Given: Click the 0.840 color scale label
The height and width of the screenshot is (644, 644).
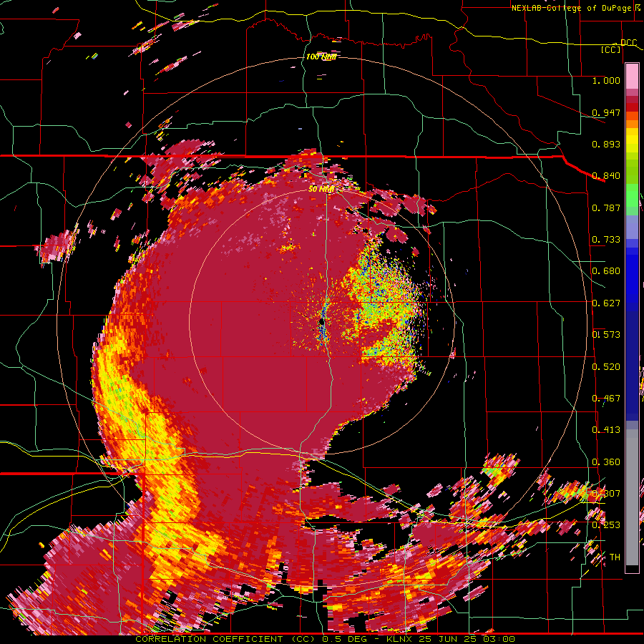Looking at the screenshot, I should 606,176.
